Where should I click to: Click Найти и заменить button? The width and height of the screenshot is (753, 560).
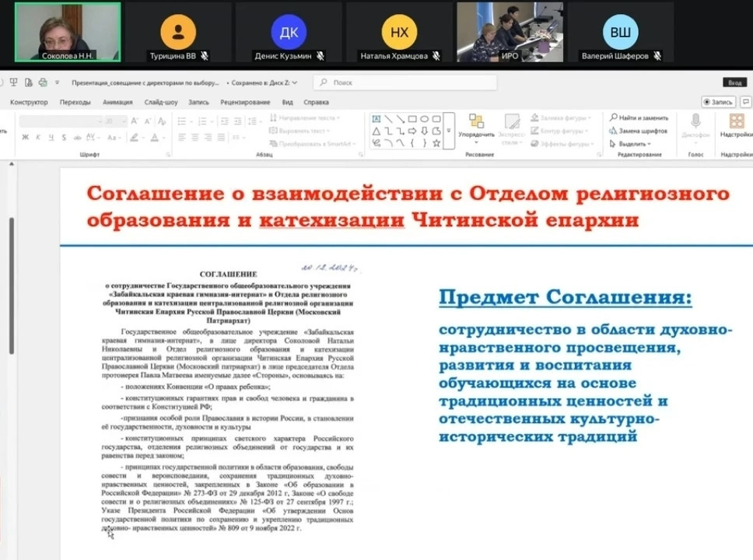click(639, 118)
